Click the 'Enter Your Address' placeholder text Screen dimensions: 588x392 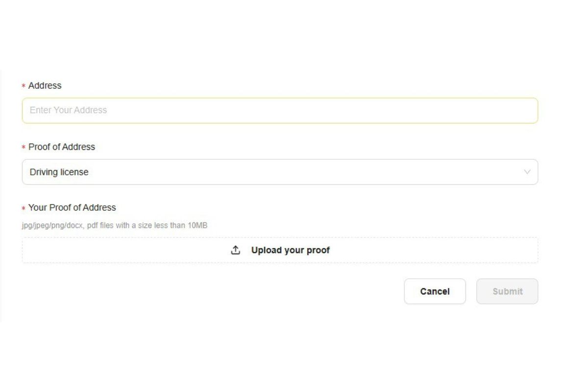(x=68, y=110)
